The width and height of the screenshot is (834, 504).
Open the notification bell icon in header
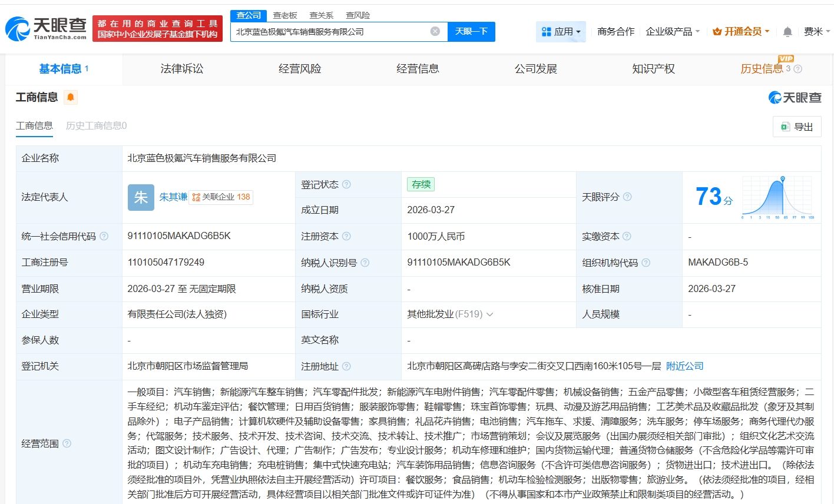[x=787, y=32]
